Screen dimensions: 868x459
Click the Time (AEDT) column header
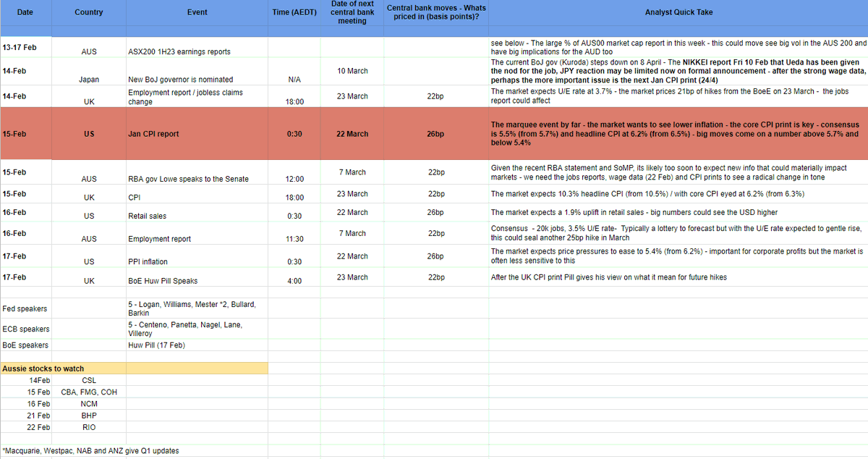point(294,12)
